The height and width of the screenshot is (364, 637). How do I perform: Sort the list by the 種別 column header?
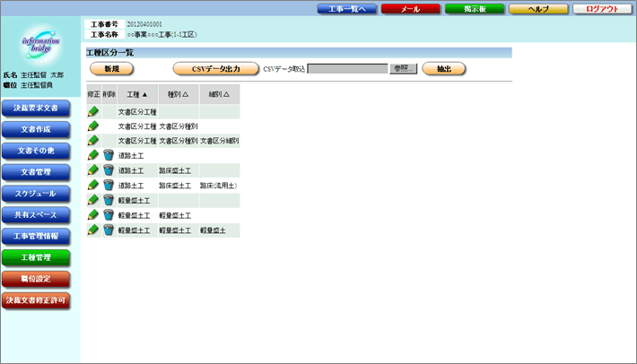click(x=178, y=93)
